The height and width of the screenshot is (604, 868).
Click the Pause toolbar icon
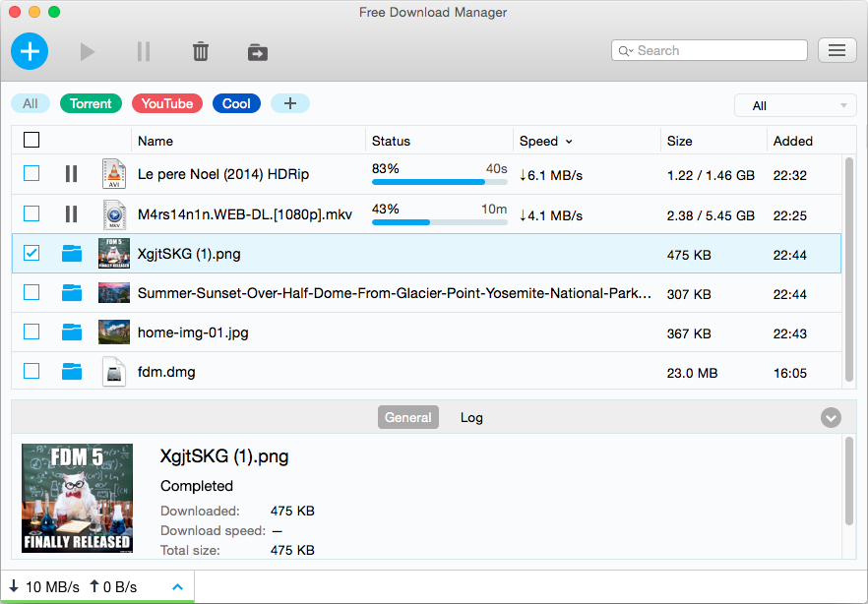[144, 52]
